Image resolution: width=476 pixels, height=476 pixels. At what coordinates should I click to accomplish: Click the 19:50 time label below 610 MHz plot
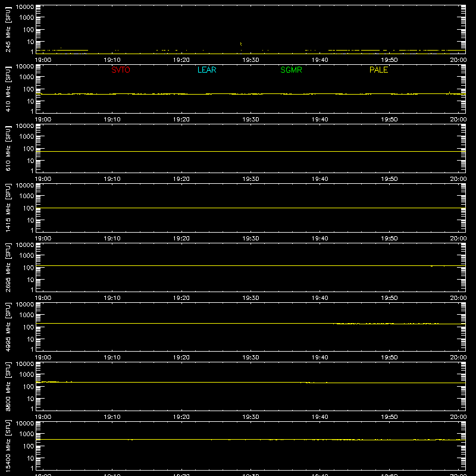pyautogui.click(x=389, y=179)
